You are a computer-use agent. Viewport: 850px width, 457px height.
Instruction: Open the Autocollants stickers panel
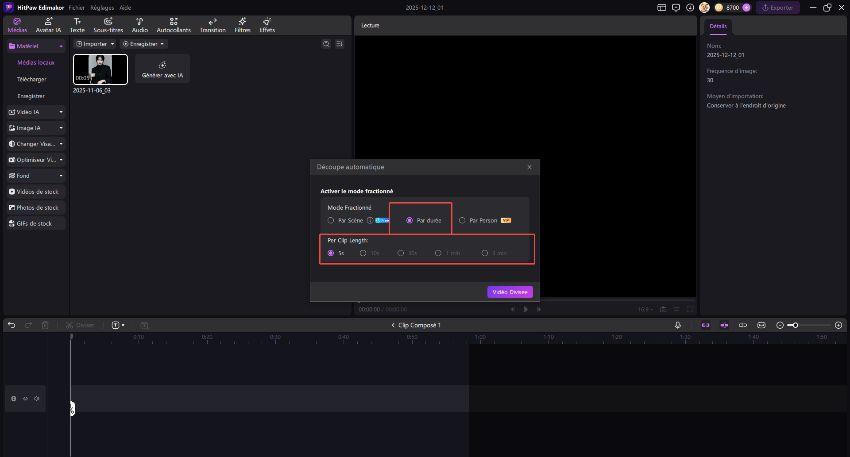174,24
